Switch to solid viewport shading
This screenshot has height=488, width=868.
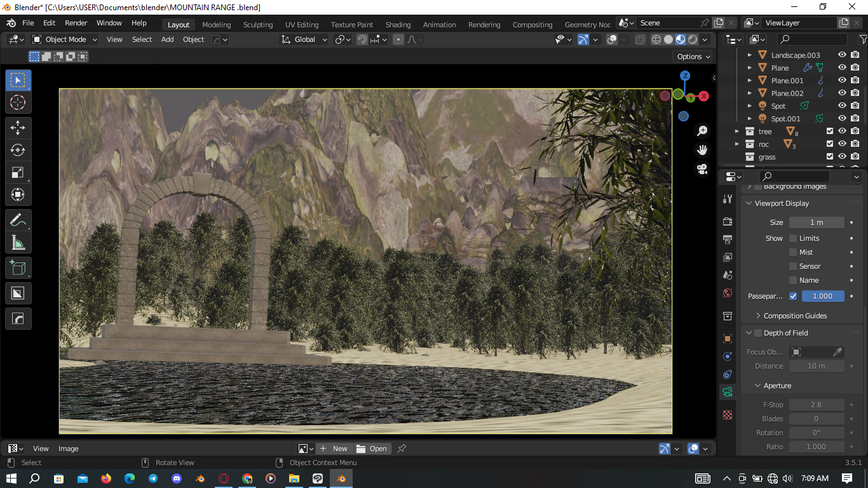pos(668,39)
